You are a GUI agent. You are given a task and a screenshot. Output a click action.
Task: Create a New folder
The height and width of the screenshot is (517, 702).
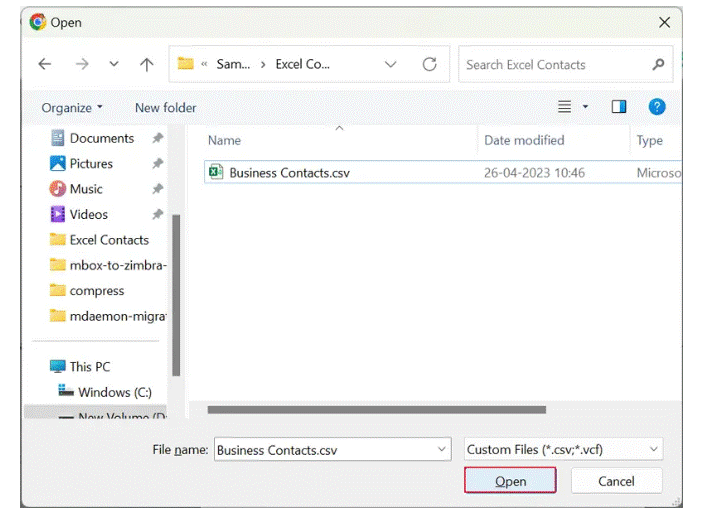coord(166,108)
